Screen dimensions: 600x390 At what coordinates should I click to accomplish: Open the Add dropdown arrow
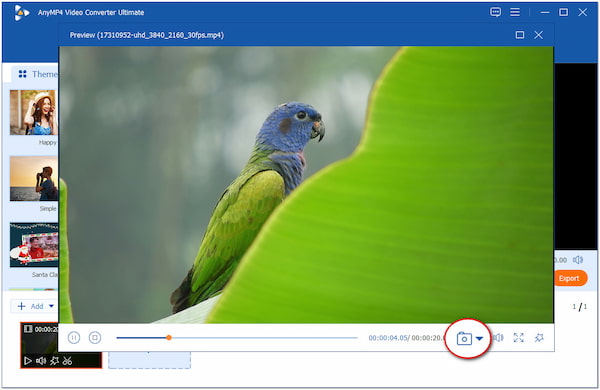(x=51, y=306)
